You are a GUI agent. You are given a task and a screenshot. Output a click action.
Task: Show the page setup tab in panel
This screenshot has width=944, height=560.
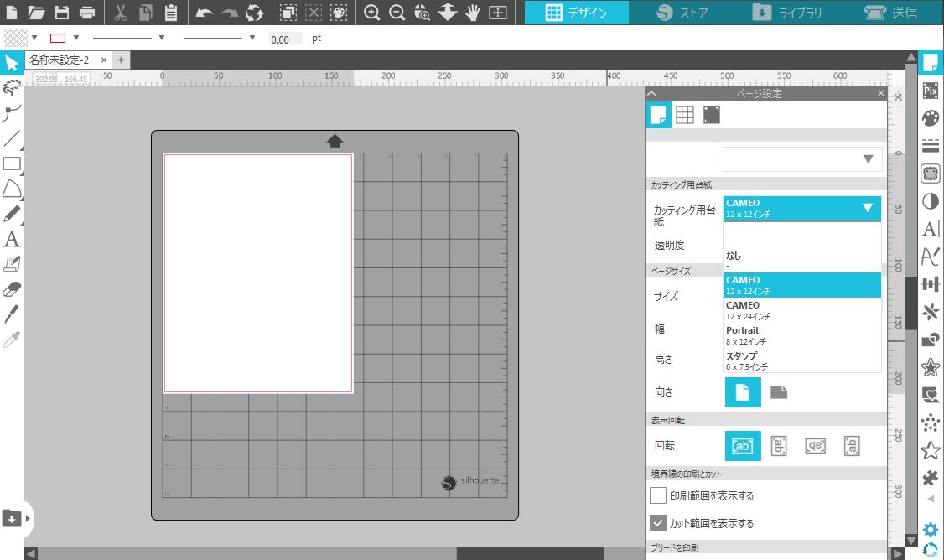[658, 114]
